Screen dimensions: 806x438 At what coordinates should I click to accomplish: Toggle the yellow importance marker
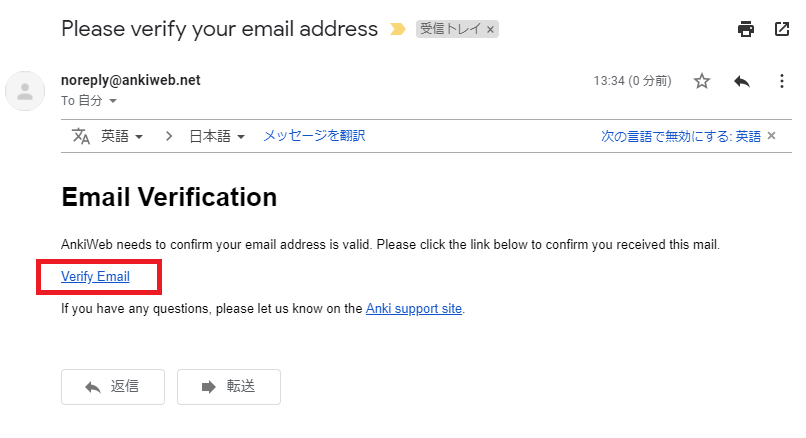pos(397,29)
